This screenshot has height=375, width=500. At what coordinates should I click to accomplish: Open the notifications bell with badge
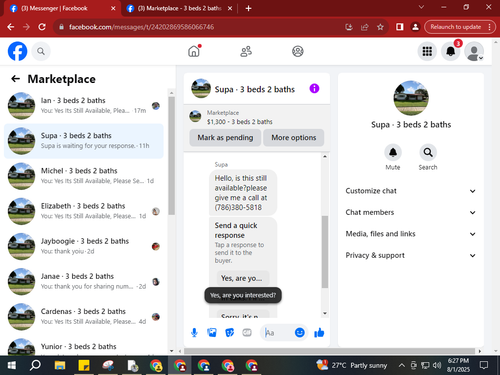tap(451, 51)
